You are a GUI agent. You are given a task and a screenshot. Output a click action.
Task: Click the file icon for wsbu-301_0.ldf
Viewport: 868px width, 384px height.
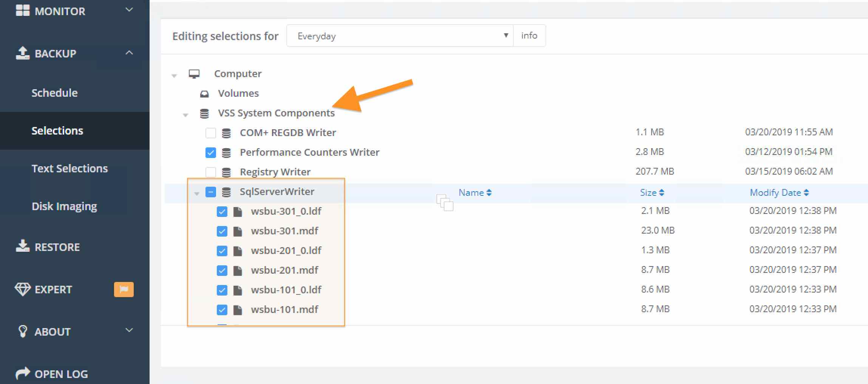pyautogui.click(x=238, y=212)
